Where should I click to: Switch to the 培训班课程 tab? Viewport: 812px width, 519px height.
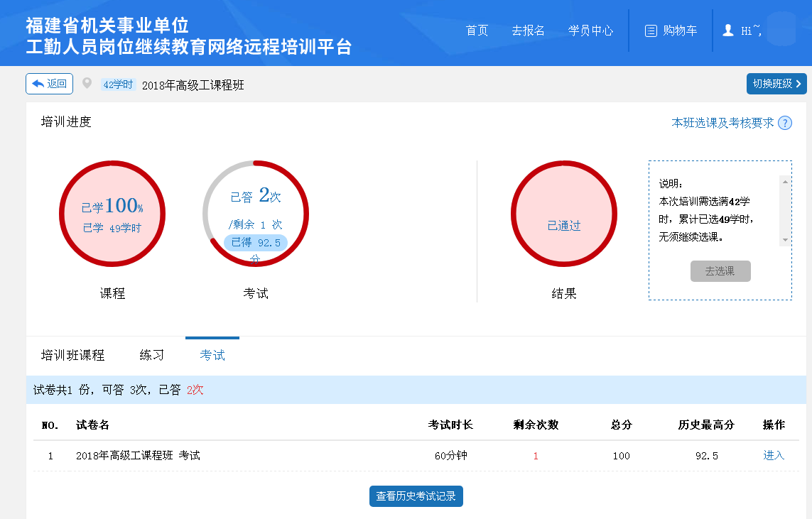(x=72, y=355)
